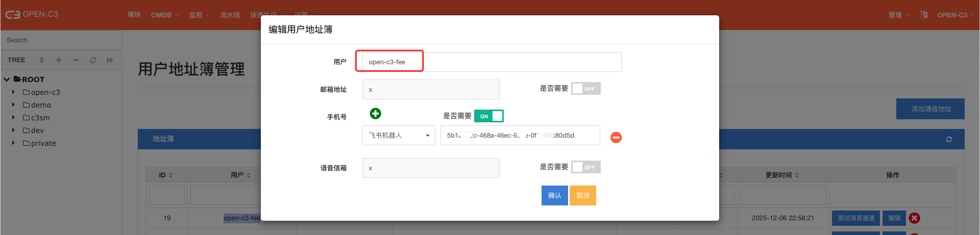
Task: Click the 确认 button to confirm
Action: [554, 195]
